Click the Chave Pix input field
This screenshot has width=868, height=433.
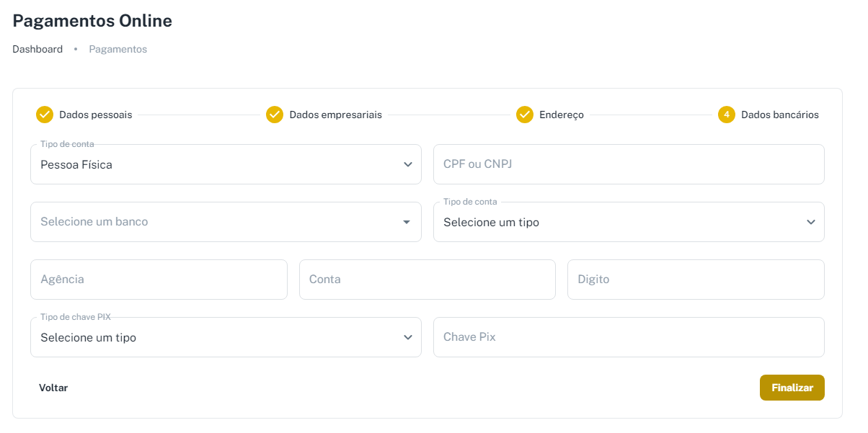point(628,337)
